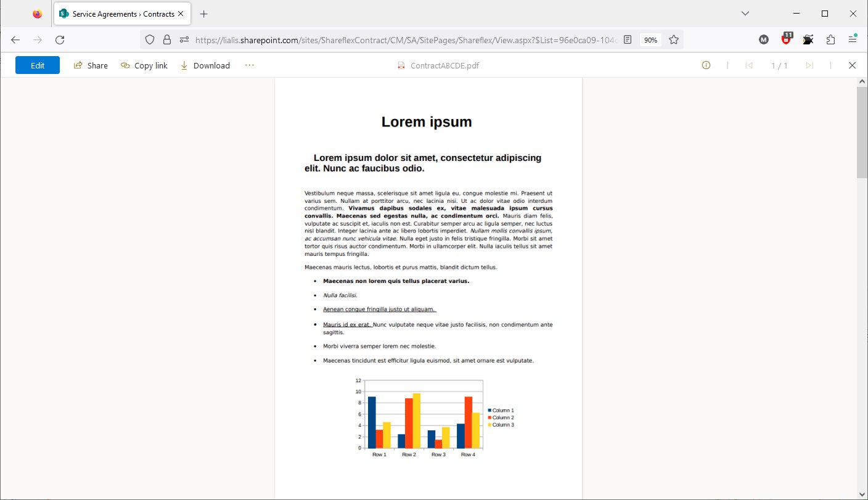Click 'Maecenas mauris lectus' paragraph line
This screenshot has width=868, height=500.
click(x=401, y=268)
